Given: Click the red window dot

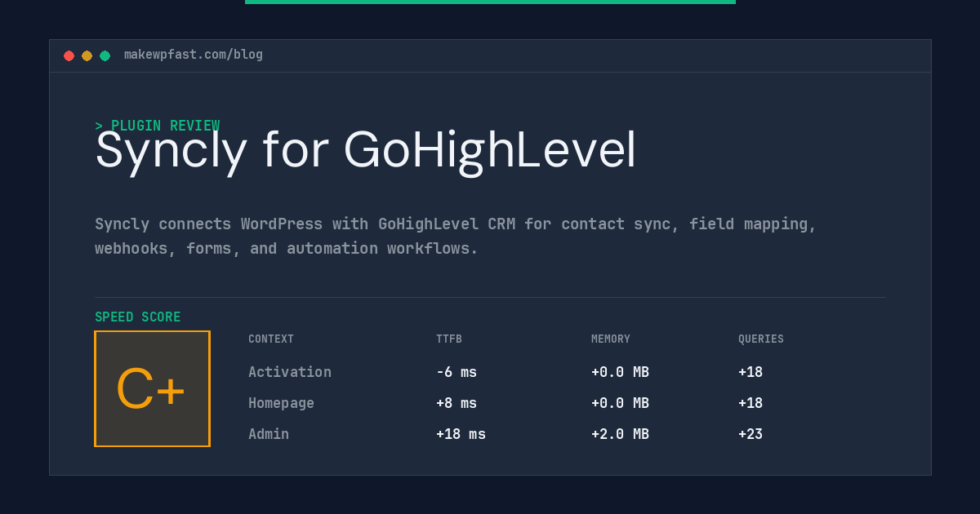Looking at the screenshot, I should coord(69,55).
